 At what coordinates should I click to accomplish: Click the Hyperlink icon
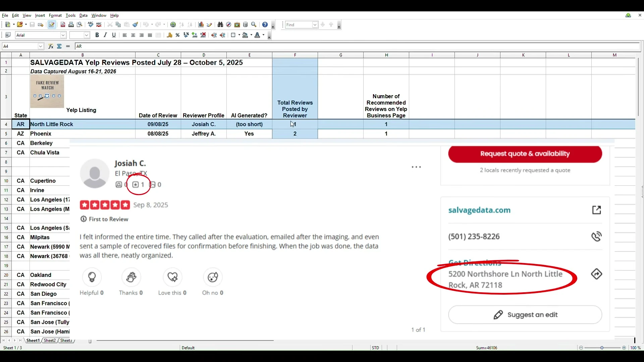point(173,24)
